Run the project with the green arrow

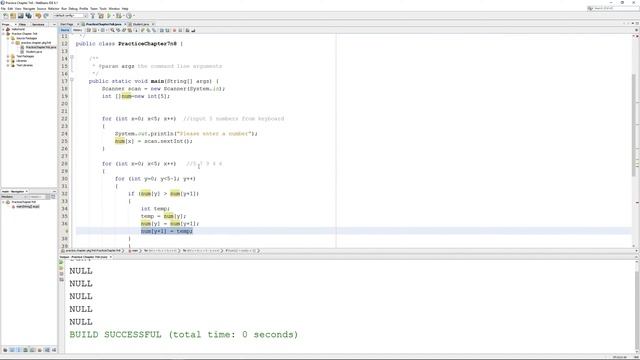click(x=109, y=16)
